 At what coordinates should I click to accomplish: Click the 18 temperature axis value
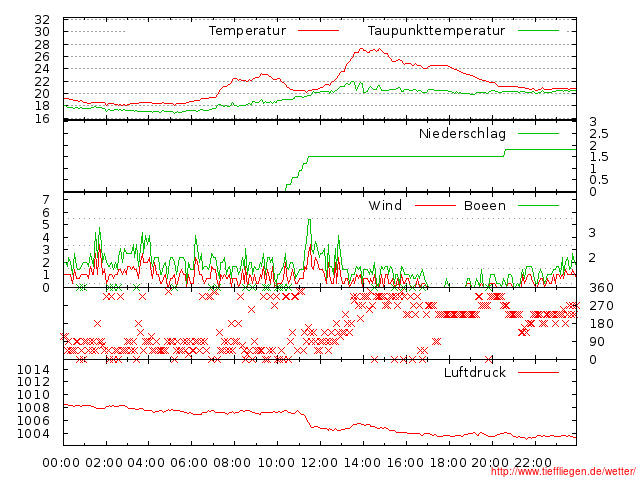pos(42,106)
